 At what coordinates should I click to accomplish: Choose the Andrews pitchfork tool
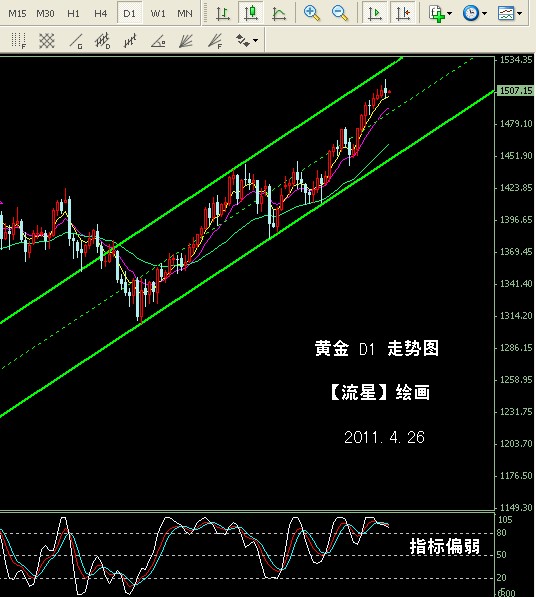point(130,41)
